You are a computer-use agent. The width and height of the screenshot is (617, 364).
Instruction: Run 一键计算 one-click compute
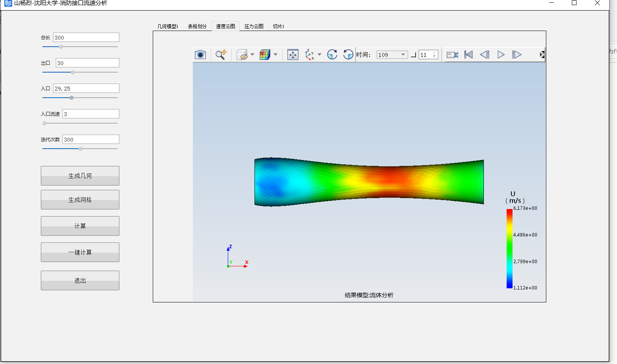80,252
